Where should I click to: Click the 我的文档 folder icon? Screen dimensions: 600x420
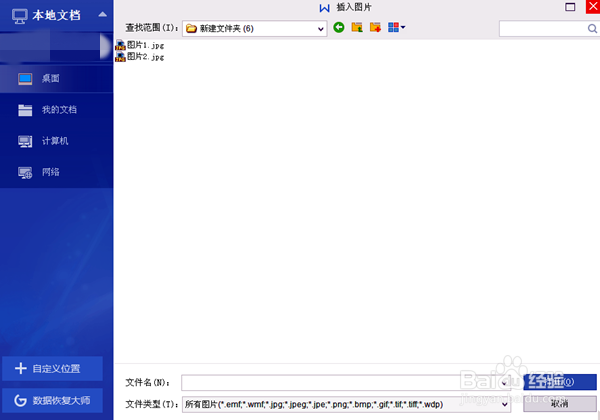pyautogui.click(x=25, y=110)
